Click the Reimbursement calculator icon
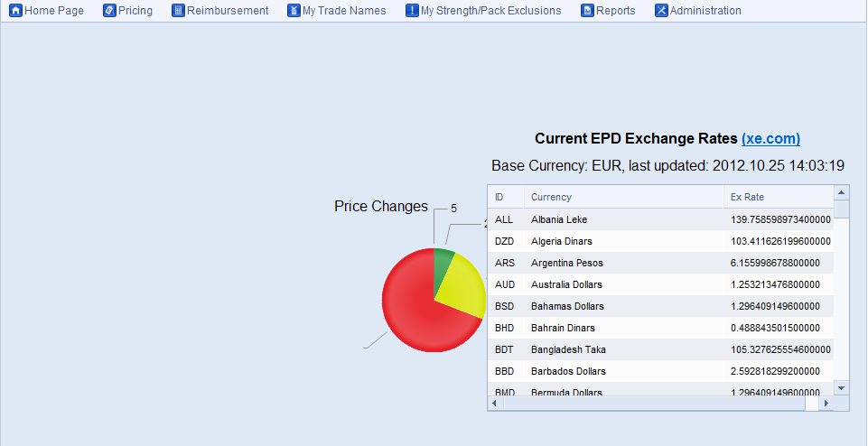868x446 pixels. (x=178, y=11)
